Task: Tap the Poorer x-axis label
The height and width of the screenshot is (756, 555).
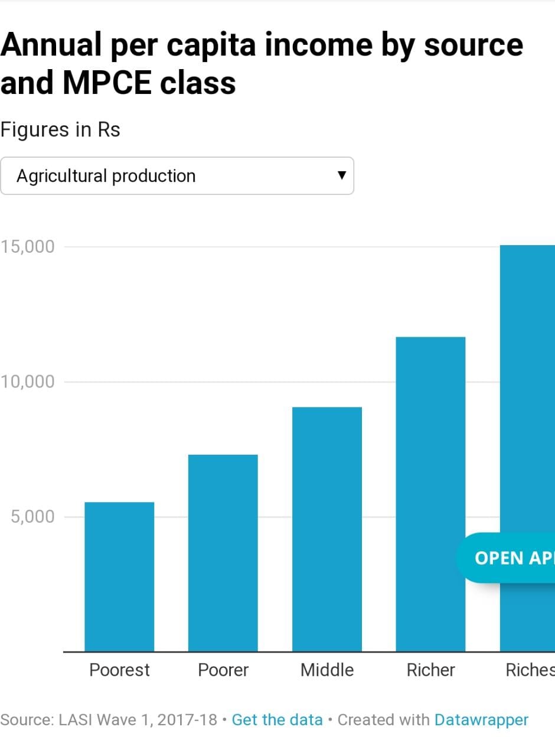Action: coord(223,670)
